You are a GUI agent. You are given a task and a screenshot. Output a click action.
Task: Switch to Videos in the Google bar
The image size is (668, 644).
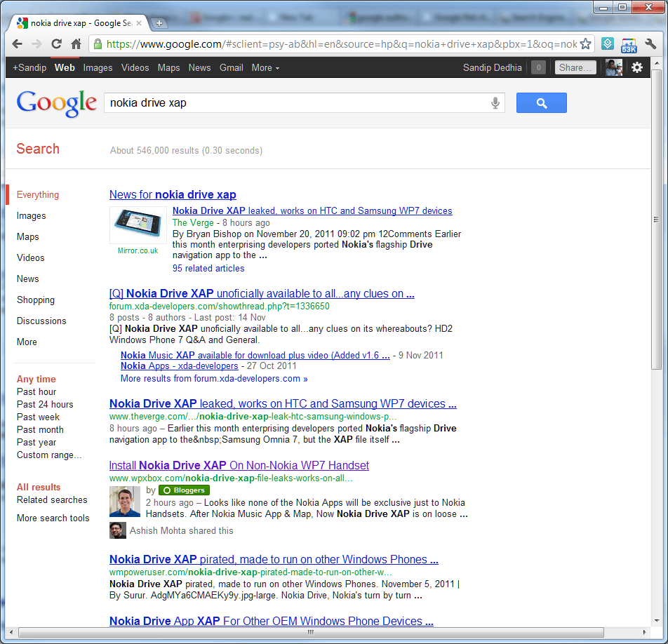(135, 68)
